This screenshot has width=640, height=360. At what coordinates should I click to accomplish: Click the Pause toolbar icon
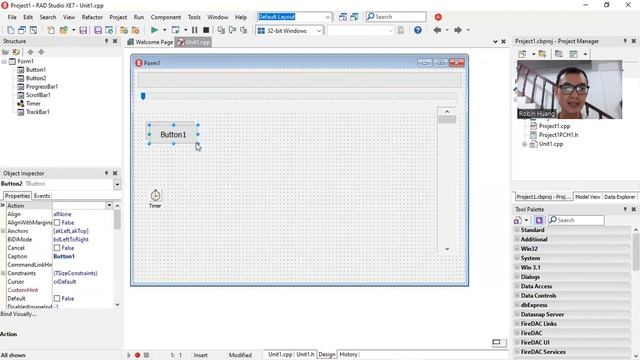[195, 30]
